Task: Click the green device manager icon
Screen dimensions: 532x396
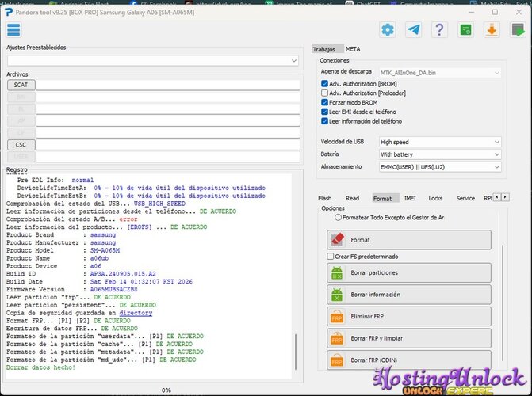Action: coord(466,30)
